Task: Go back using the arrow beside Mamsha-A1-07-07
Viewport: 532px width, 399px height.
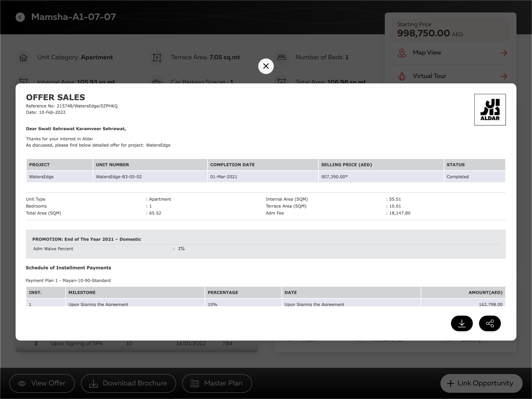Action: 20,17
